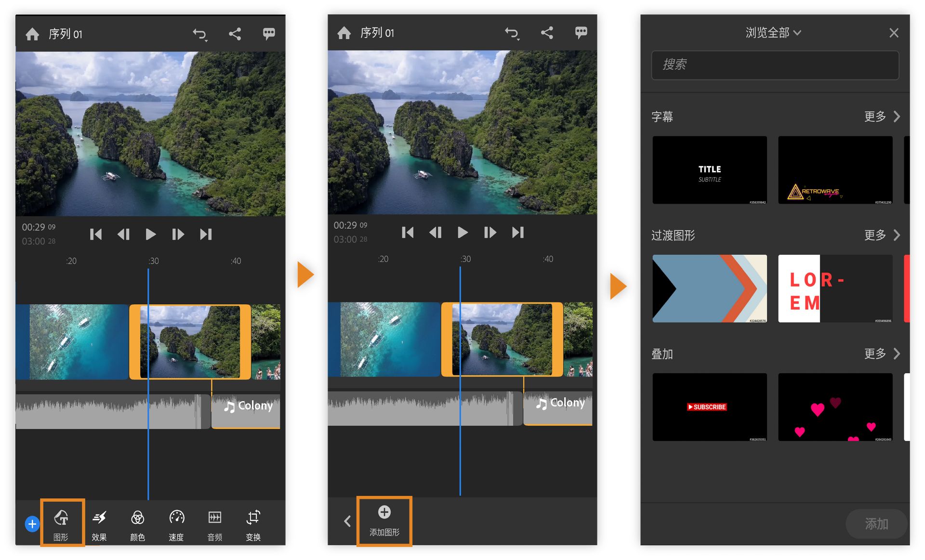Select the SUBSCRIBE overlay thumbnail
The width and height of the screenshot is (925, 560).
pyautogui.click(x=709, y=407)
